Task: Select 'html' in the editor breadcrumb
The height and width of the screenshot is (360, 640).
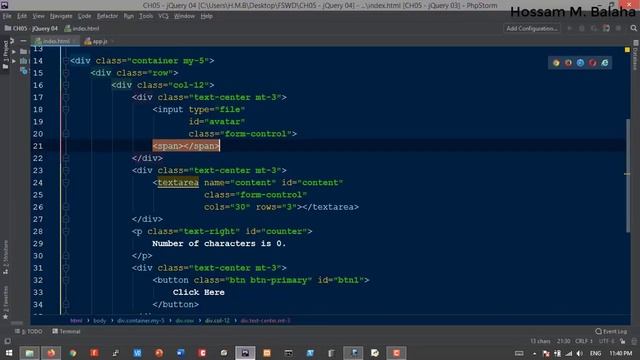Action: click(x=76, y=321)
